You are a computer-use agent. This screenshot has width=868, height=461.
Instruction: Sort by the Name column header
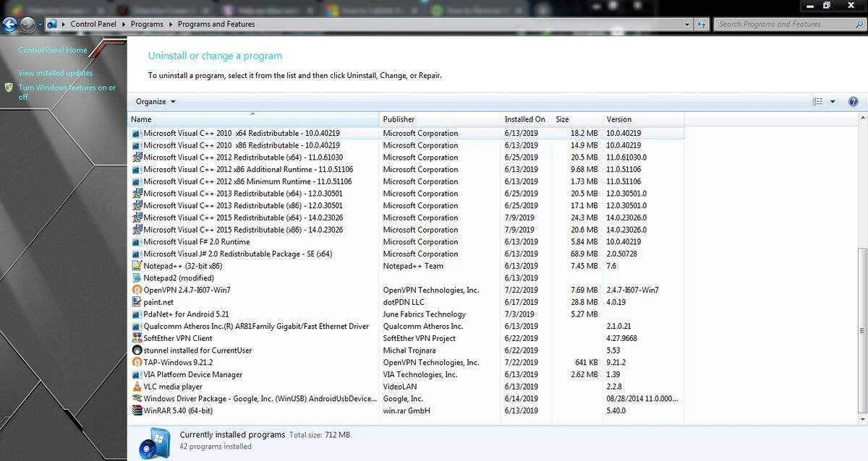253,119
